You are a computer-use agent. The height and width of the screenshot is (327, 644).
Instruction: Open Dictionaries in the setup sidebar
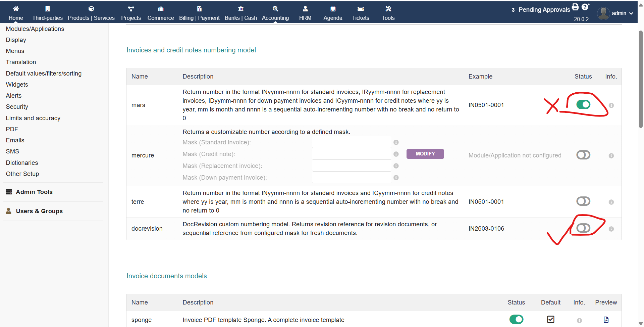[x=22, y=163]
